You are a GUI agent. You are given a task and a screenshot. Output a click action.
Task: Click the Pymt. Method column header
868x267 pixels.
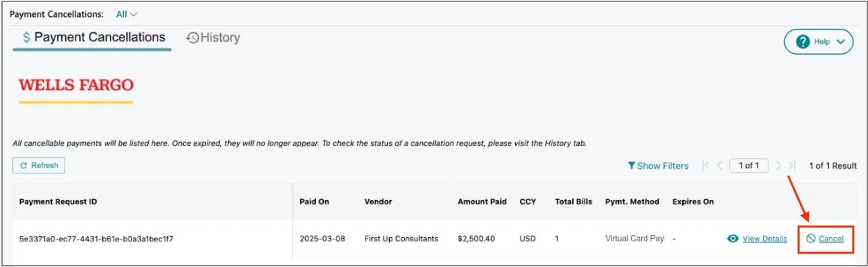(632, 202)
